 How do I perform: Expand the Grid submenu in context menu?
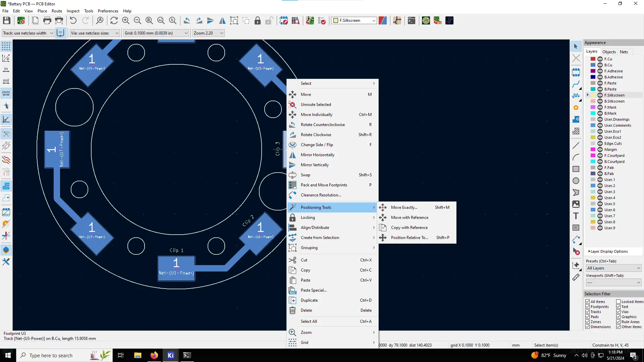click(333, 342)
